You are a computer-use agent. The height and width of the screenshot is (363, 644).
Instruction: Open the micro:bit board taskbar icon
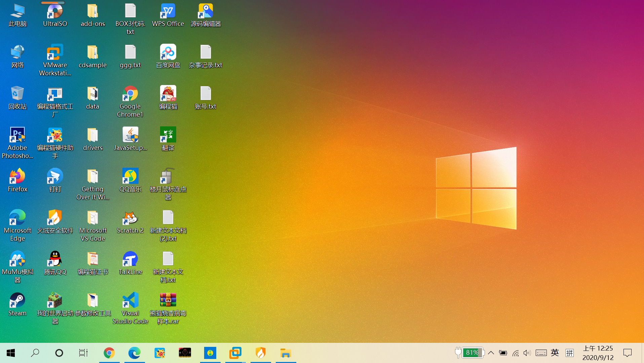click(185, 353)
